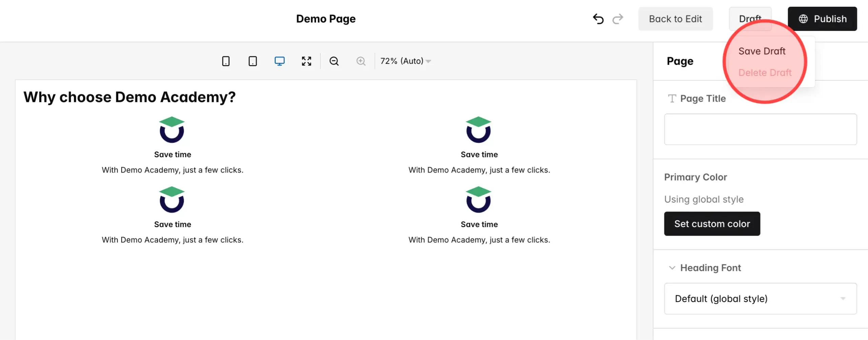The image size is (868, 340).
Task: Zoom in the page canvas
Action: tap(361, 61)
